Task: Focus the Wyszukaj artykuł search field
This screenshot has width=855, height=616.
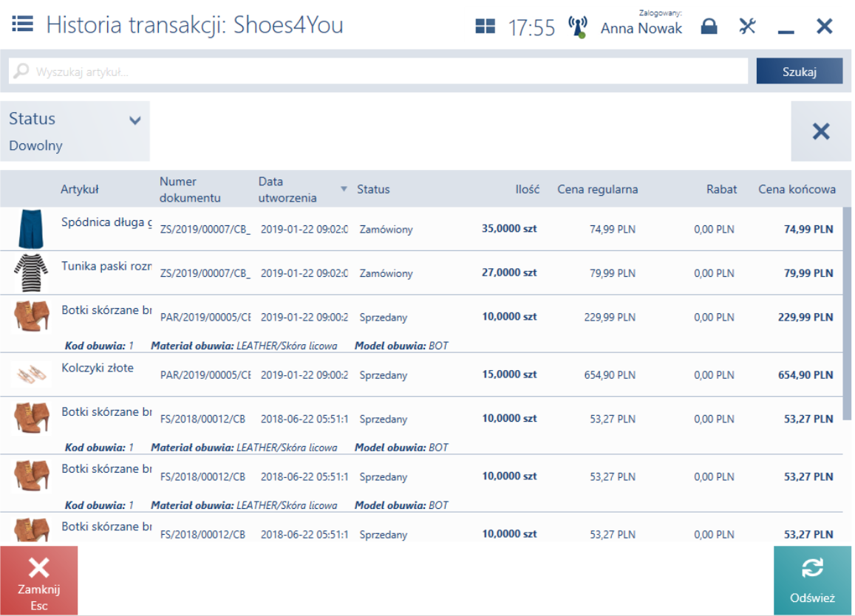Action: tap(378, 72)
